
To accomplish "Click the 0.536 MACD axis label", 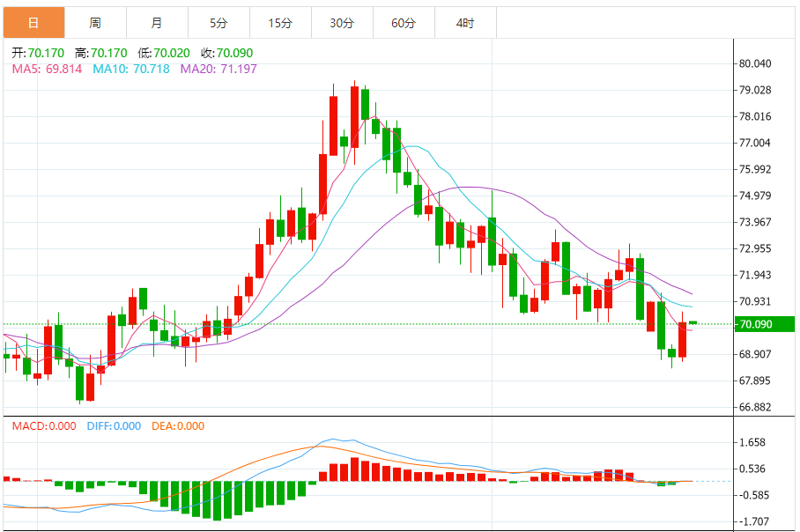I will point(752,469).
